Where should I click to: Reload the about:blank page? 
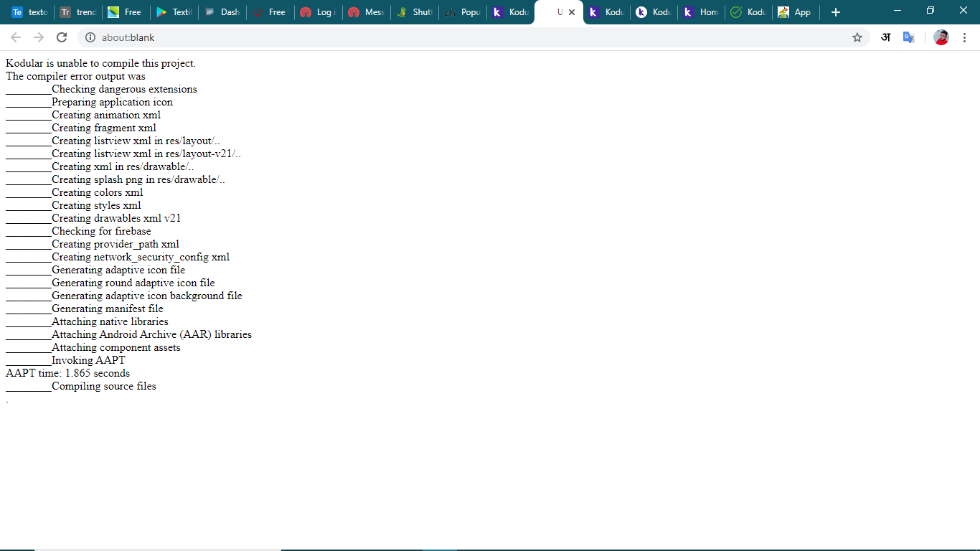[x=61, y=37]
